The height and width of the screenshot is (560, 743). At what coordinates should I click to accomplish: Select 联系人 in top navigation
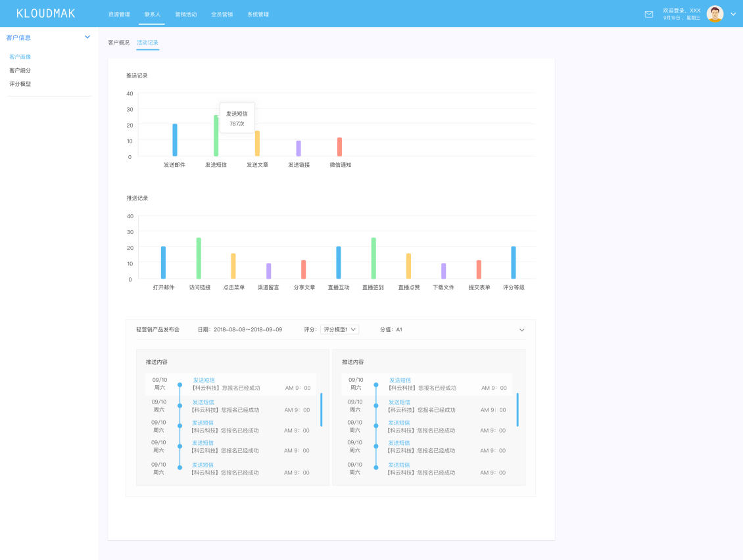click(x=152, y=14)
